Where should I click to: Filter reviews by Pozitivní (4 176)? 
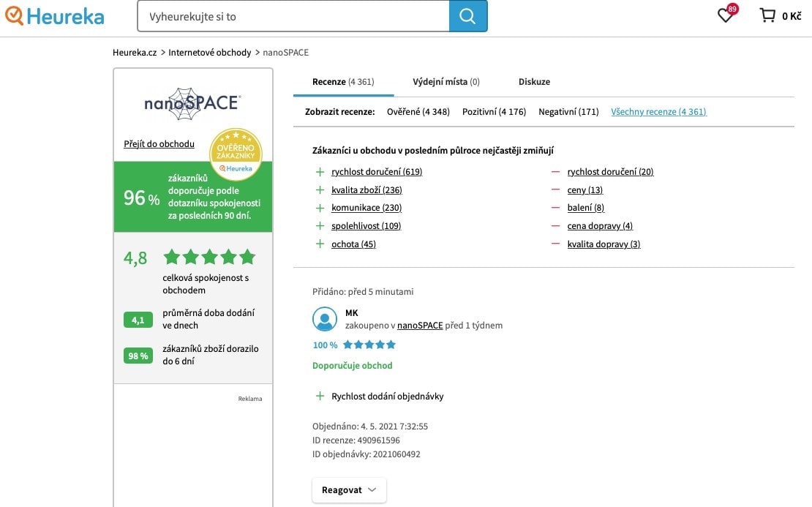point(494,111)
